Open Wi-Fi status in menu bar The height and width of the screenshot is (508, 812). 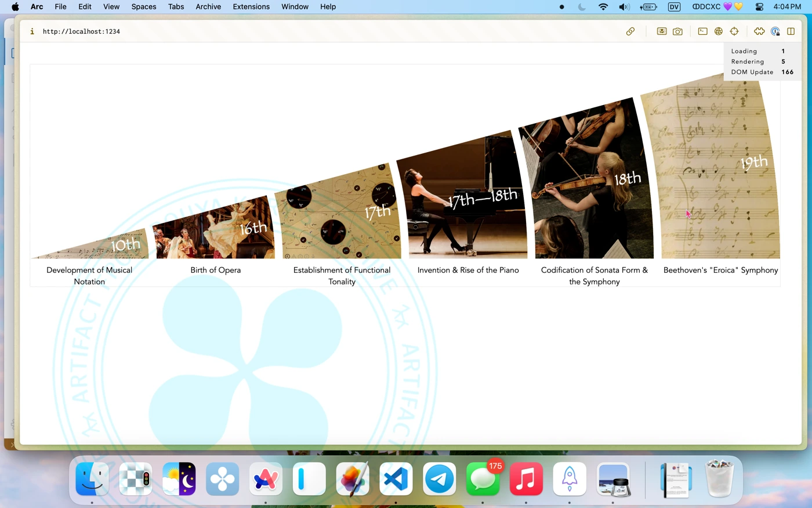click(603, 7)
